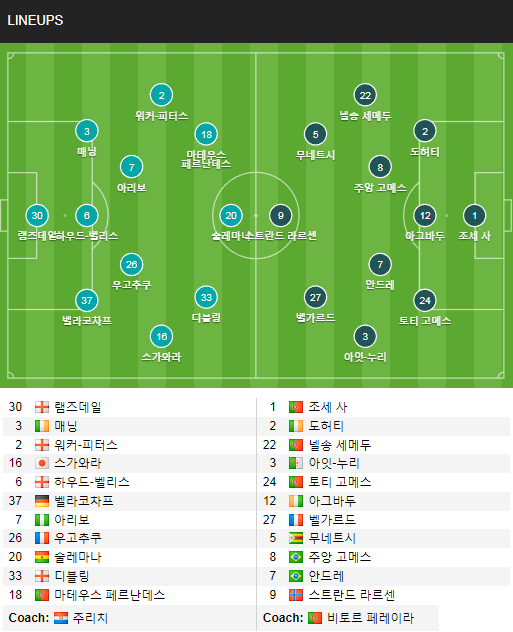
Task: Open 주앙 고메스 in the right lineup list
Action: click(x=340, y=557)
